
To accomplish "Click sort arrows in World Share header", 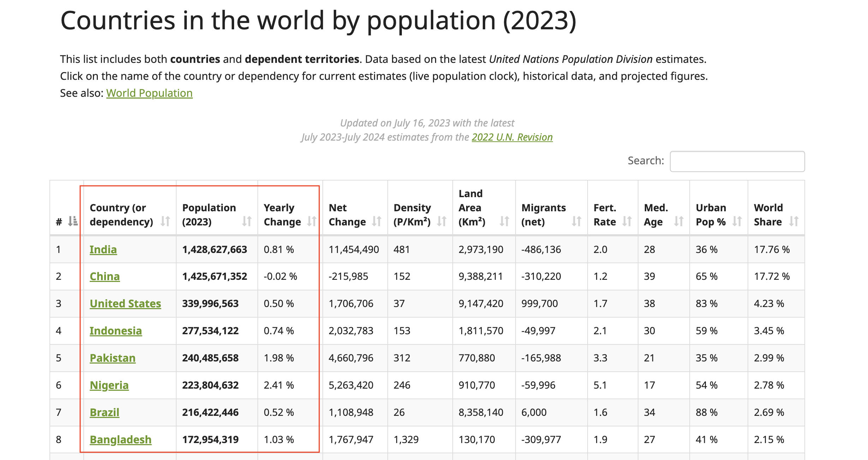I will [x=794, y=221].
